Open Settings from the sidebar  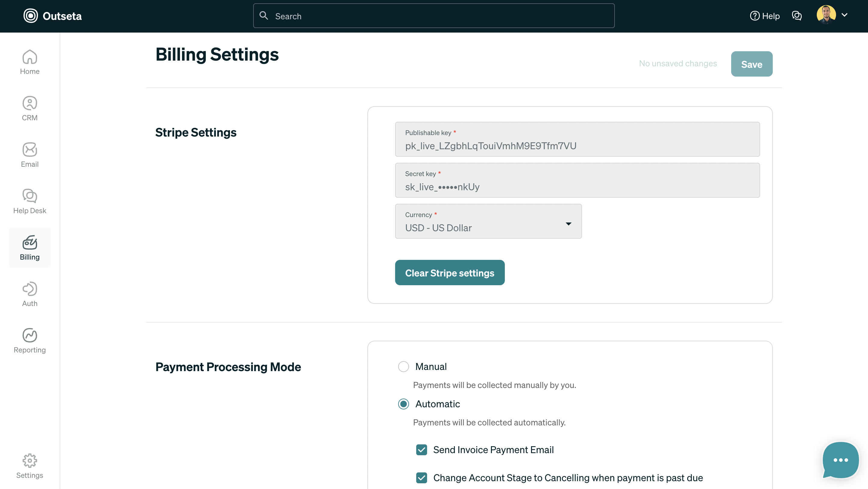pyautogui.click(x=30, y=466)
